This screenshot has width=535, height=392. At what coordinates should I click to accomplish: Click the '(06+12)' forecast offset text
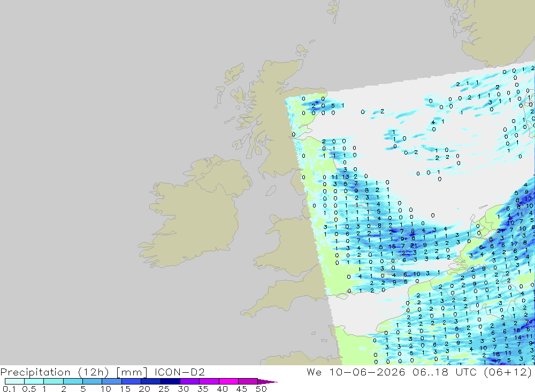[508, 372]
